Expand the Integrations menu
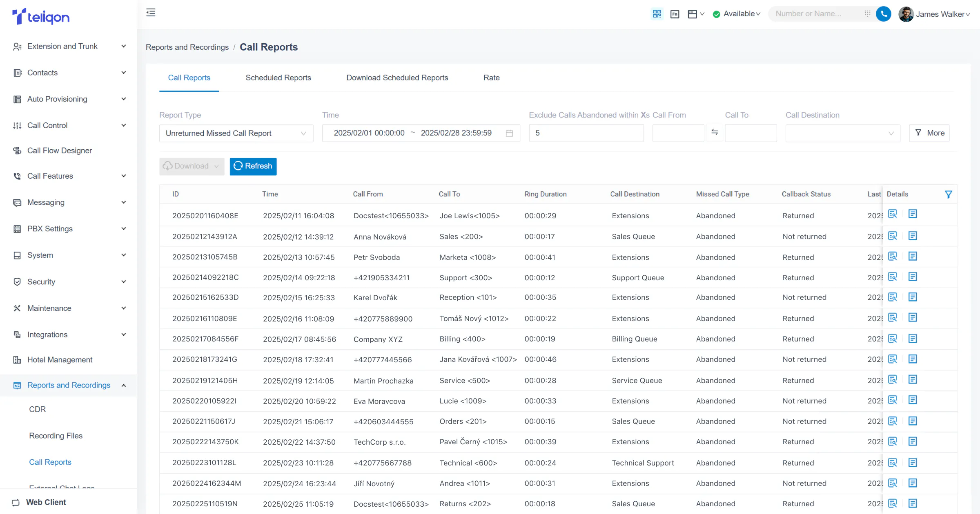 click(69, 335)
